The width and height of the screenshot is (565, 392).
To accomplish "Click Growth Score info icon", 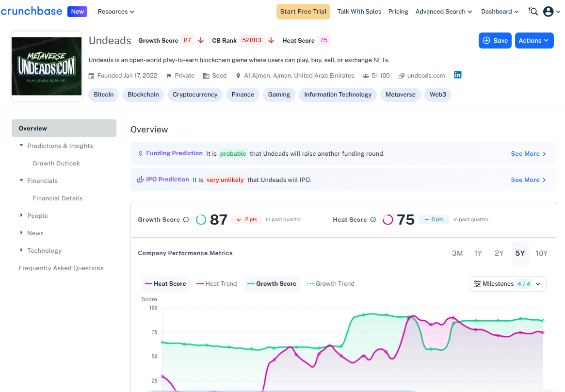I will tap(186, 220).
